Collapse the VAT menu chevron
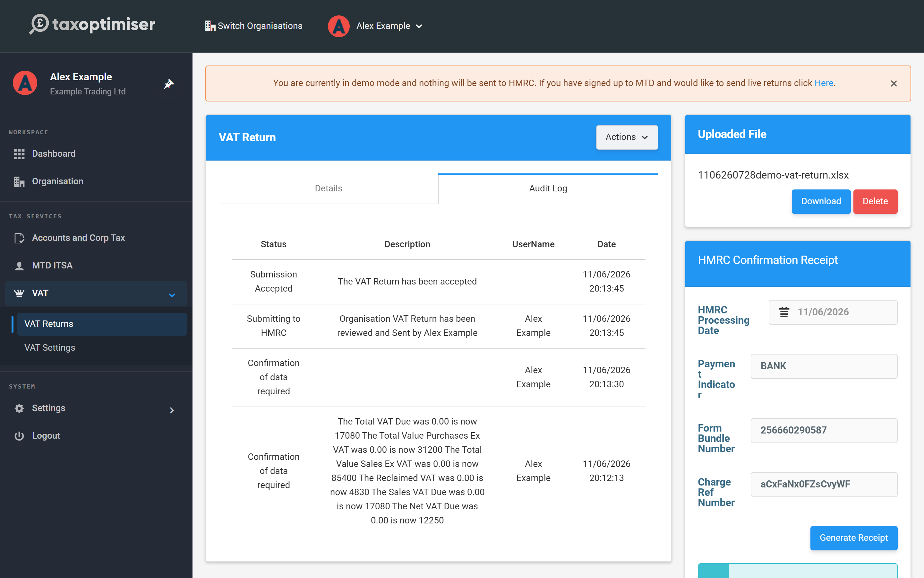Viewport: 924px width, 578px height. pyautogui.click(x=172, y=295)
